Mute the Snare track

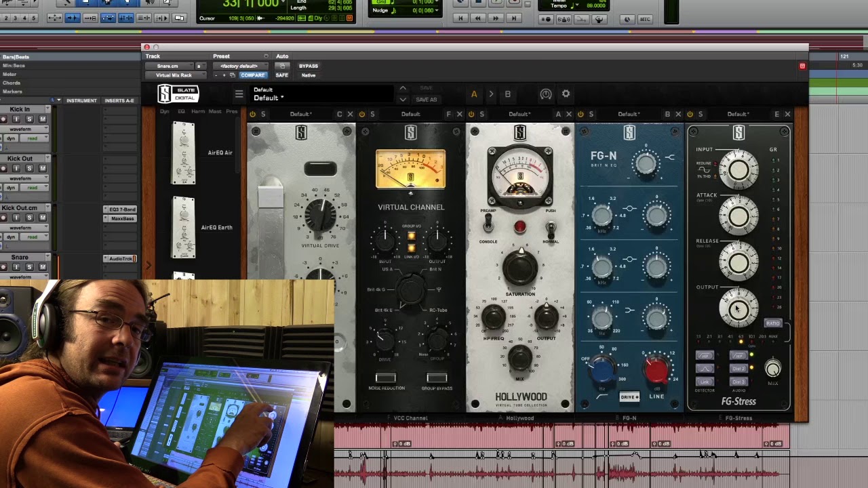click(x=43, y=267)
